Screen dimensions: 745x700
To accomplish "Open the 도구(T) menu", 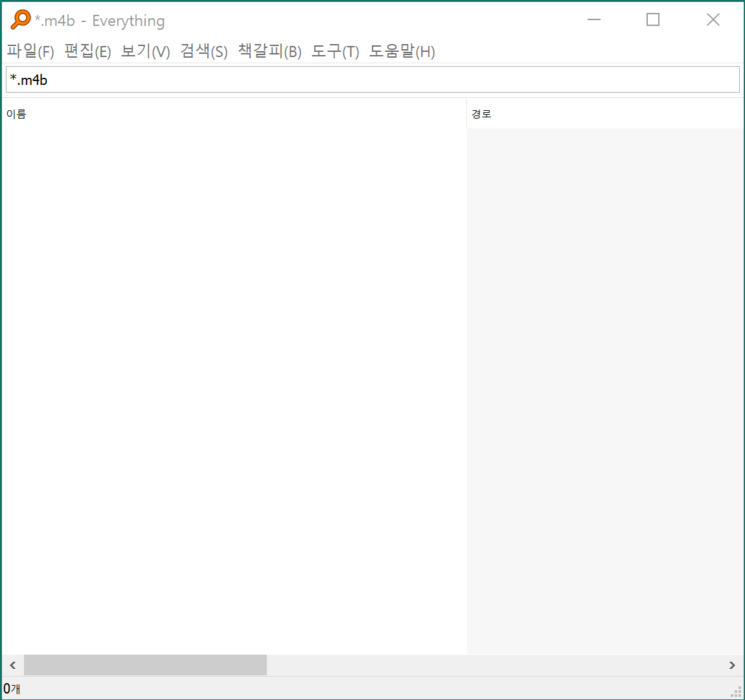I will [336, 51].
